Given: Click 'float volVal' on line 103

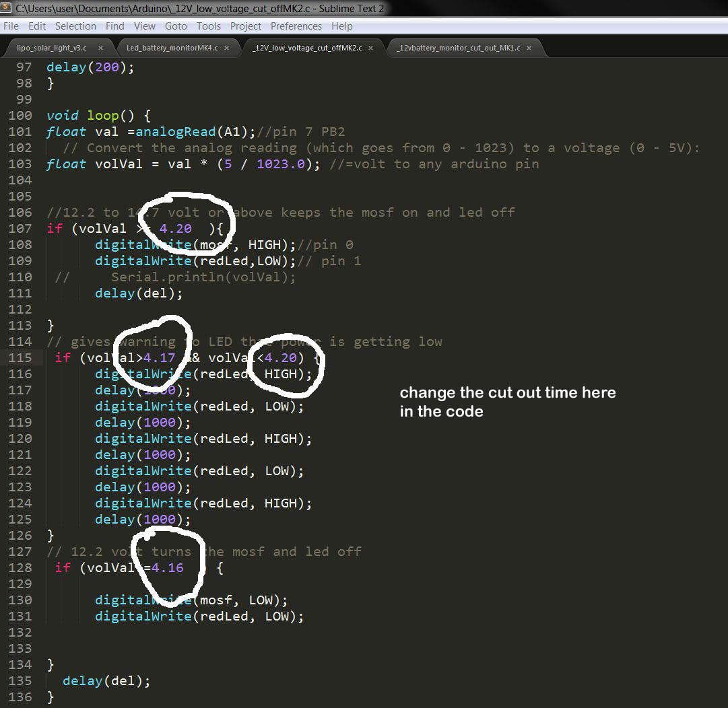Looking at the screenshot, I should point(94,164).
